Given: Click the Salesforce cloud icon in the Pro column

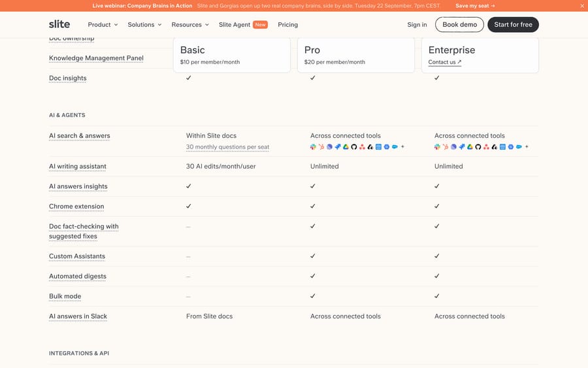Looking at the screenshot, I should (x=395, y=146).
